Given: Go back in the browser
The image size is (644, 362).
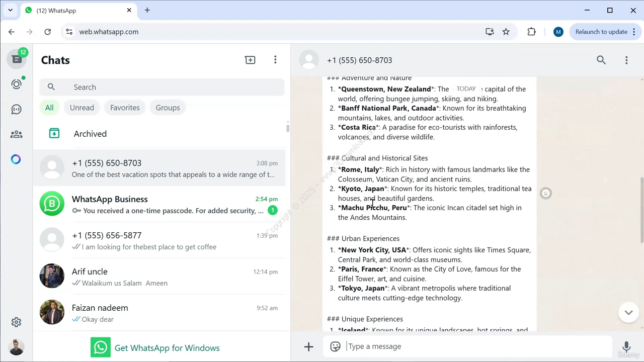Looking at the screenshot, I should [x=12, y=32].
